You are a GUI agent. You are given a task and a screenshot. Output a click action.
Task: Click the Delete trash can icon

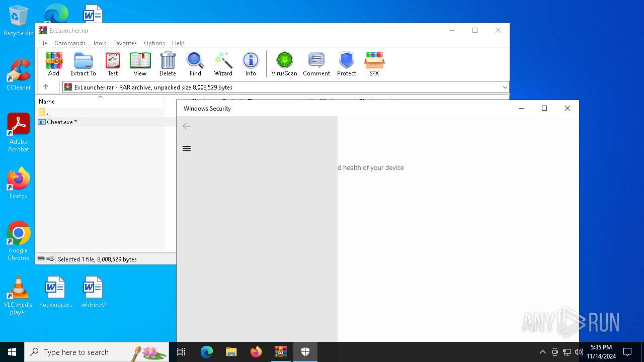coord(168,63)
